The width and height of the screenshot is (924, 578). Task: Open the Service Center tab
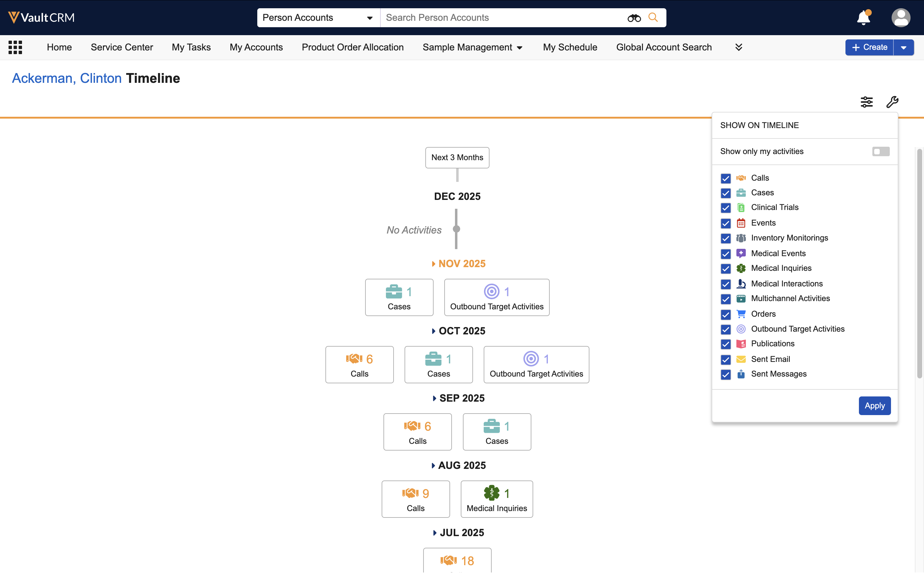tap(122, 47)
